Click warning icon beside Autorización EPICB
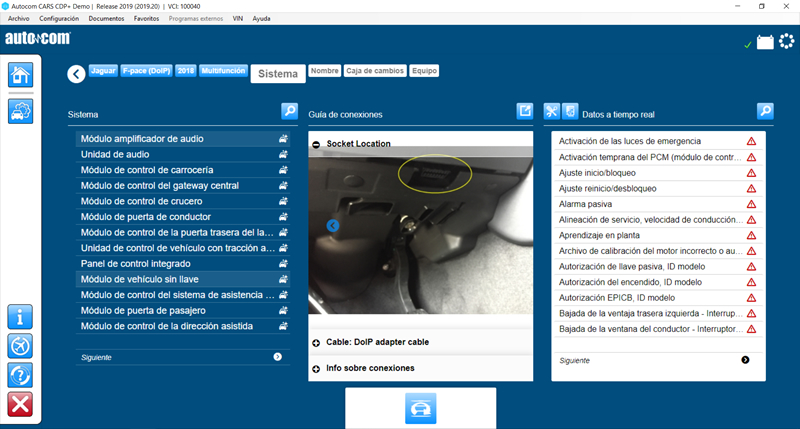This screenshot has width=800, height=429. pos(752,298)
